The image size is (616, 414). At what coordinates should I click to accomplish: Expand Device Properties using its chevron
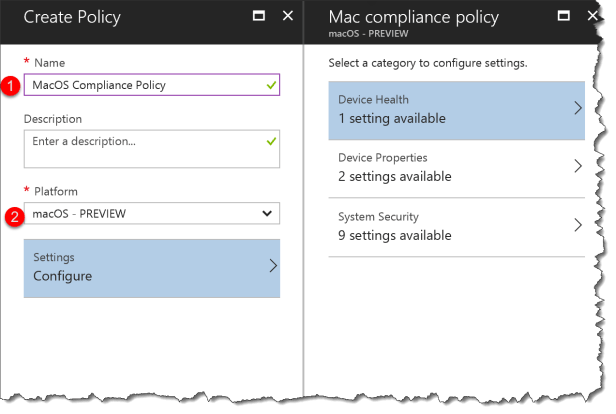578,167
